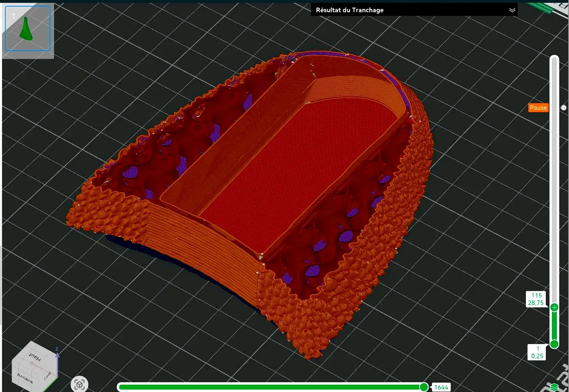Click the lower layer slider handle

tap(554, 344)
